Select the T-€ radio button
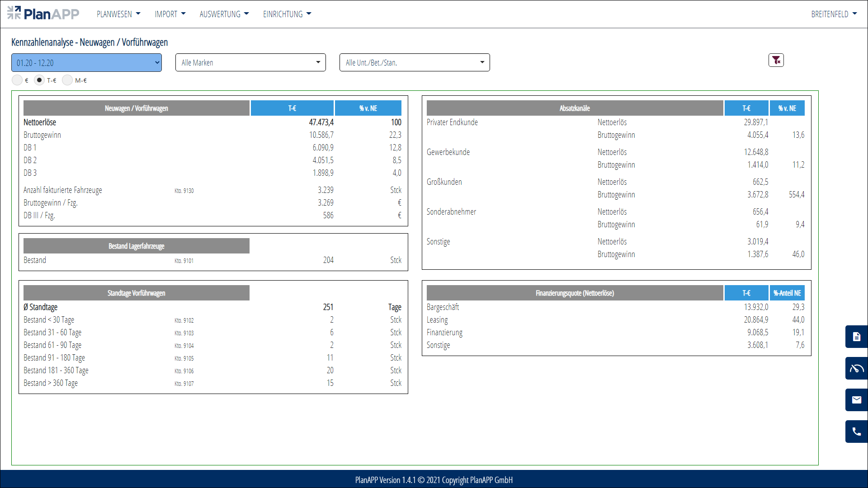The image size is (868, 488). coord(39,80)
